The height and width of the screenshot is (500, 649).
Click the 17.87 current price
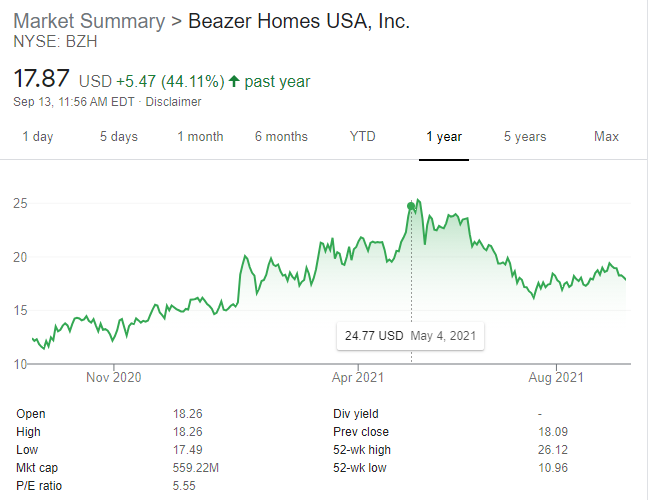click(x=41, y=79)
